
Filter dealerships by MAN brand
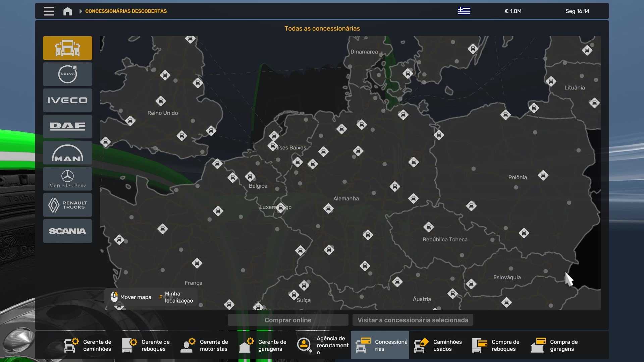[x=67, y=153]
